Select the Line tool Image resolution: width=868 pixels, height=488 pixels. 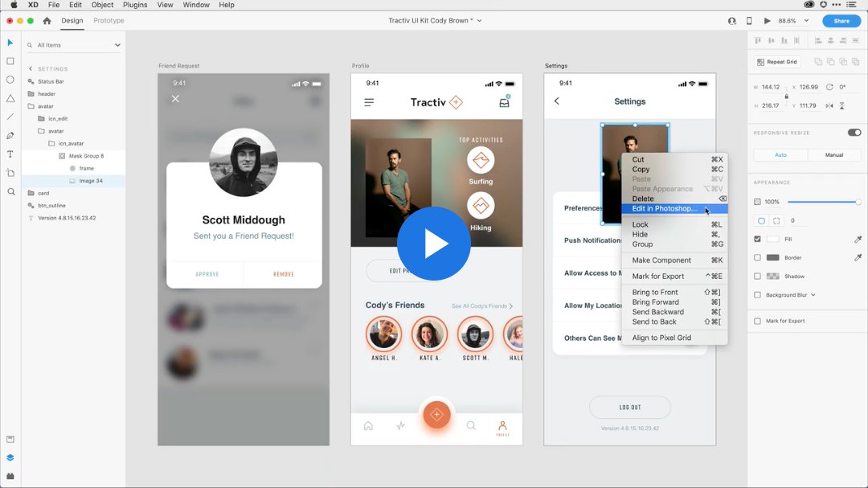[10, 117]
